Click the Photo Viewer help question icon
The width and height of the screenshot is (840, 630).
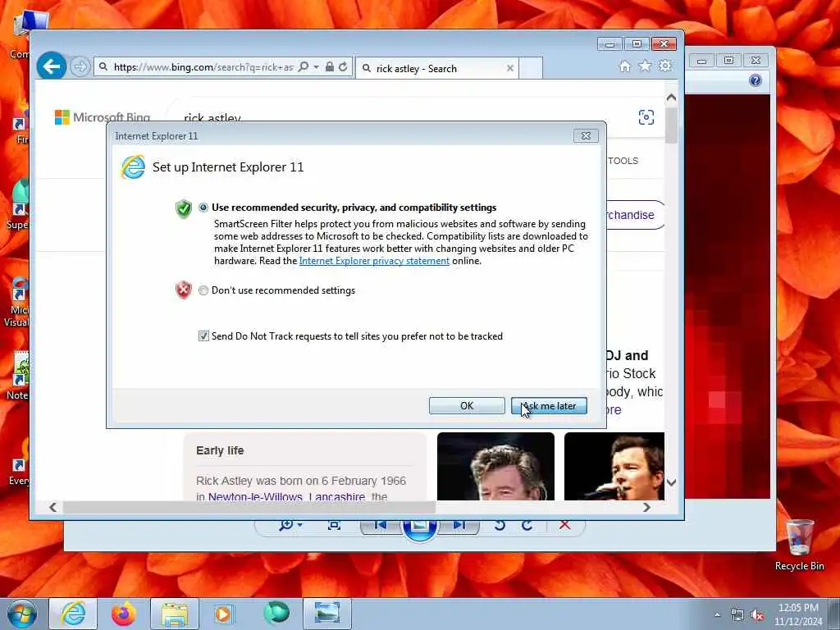[x=756, y=80]
